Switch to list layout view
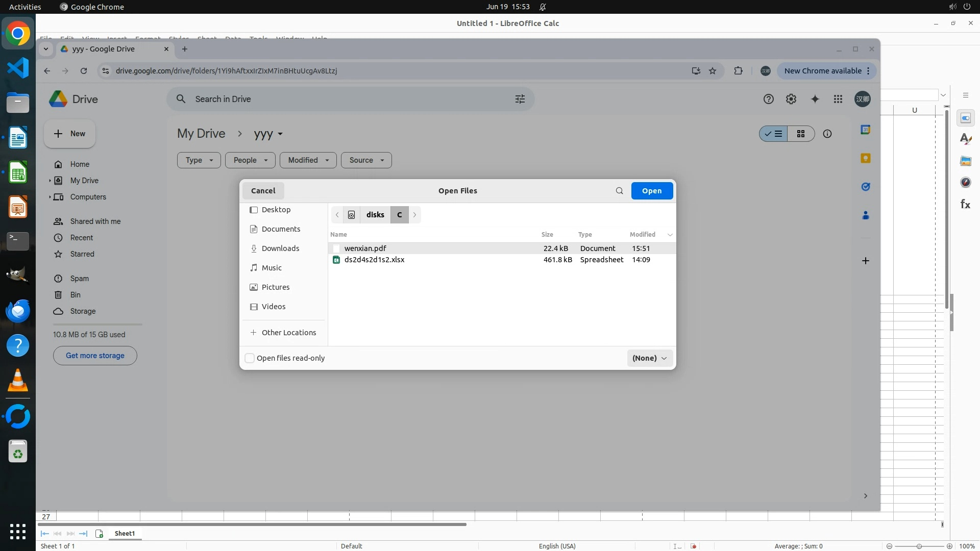This screenshot has height=551, width=980. 774,134
